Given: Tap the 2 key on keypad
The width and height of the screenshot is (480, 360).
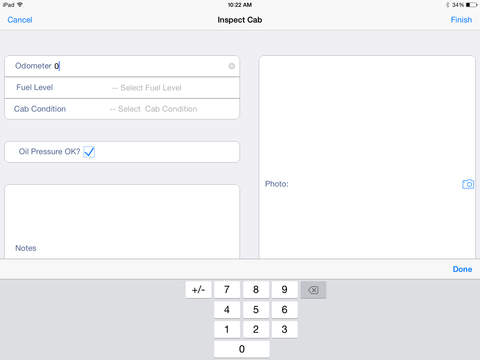Looking at the screenshot, I should (256, 330).
